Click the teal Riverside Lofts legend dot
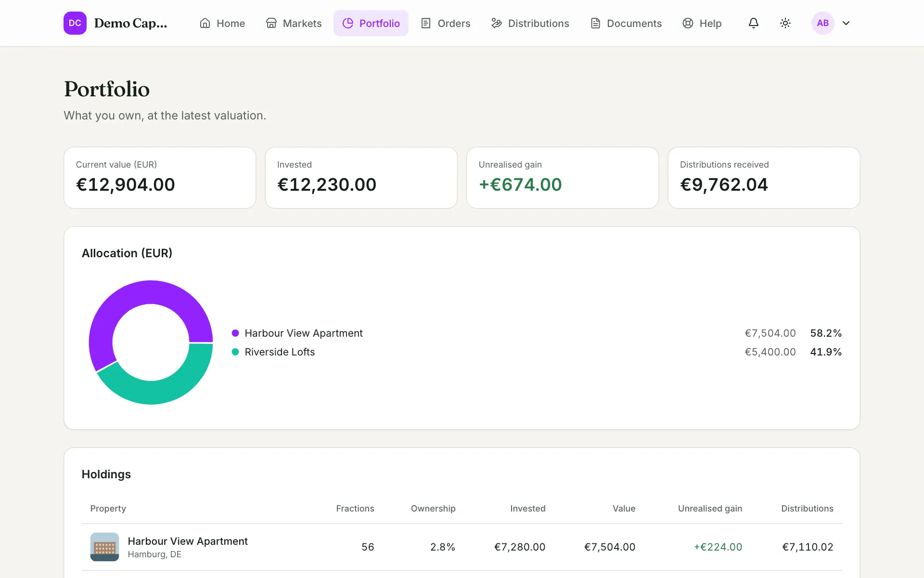 235,352
